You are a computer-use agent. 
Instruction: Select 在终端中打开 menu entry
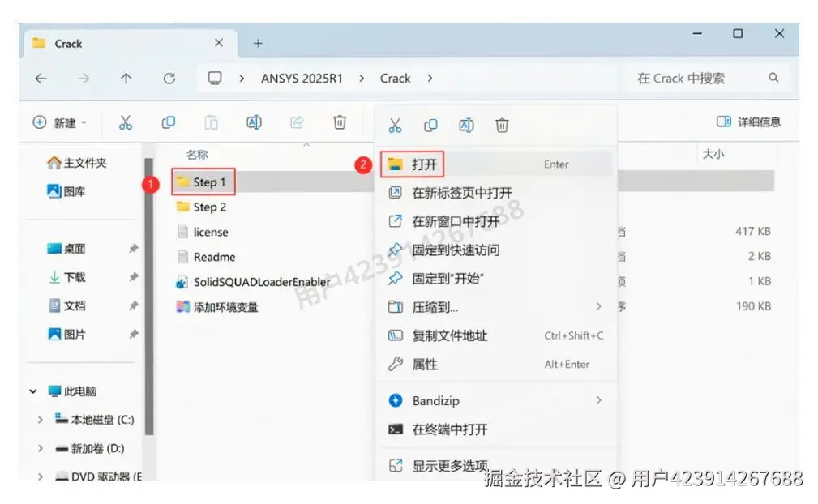click(x=497, y=429)
